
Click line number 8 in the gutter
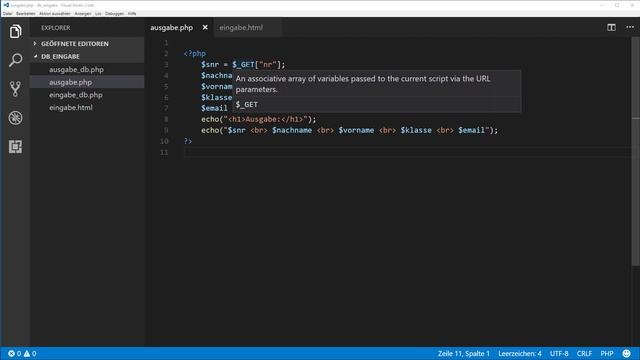point(166,119)
